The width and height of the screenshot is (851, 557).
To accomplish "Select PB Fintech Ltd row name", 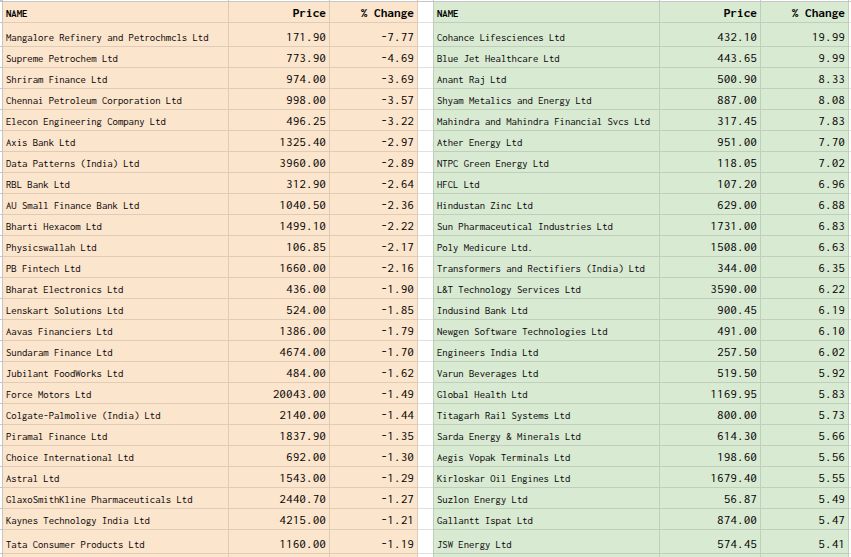I will pos(43,269).
